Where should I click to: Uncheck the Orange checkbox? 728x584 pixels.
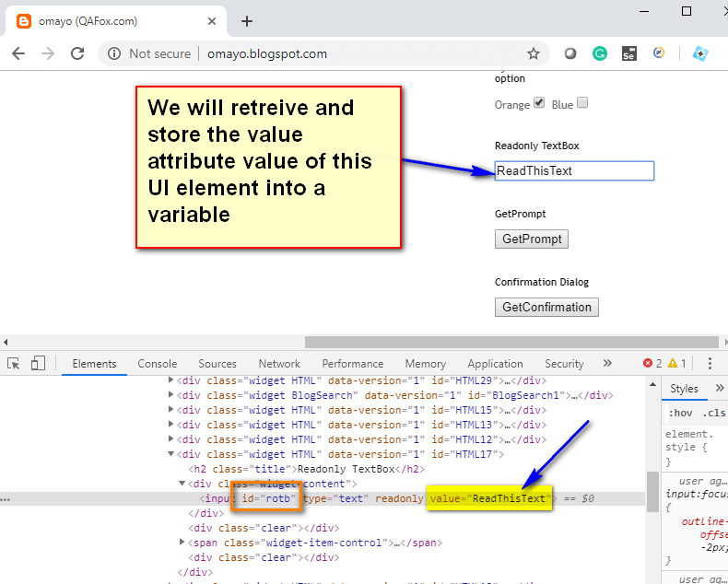[x=539, y=102]
